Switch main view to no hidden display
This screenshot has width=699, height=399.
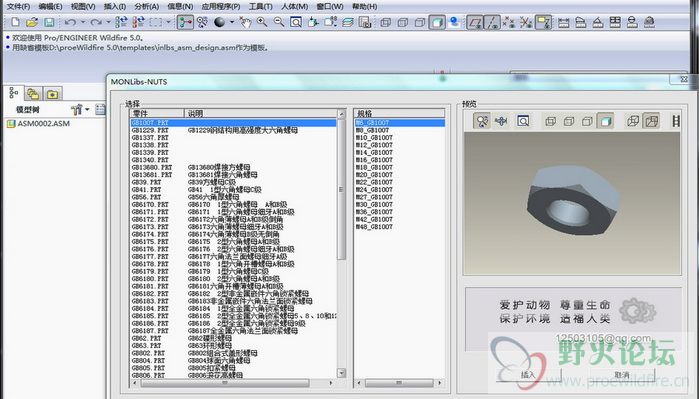tap(420, 22)
